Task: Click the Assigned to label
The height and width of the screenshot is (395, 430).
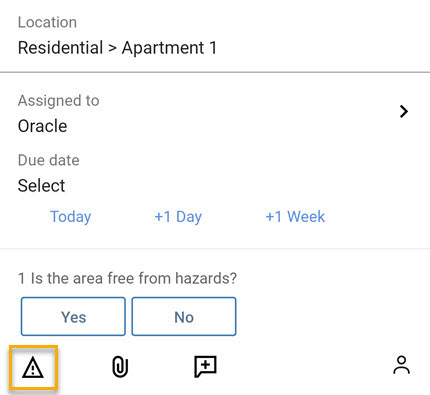Action: (x=59, y=100)
